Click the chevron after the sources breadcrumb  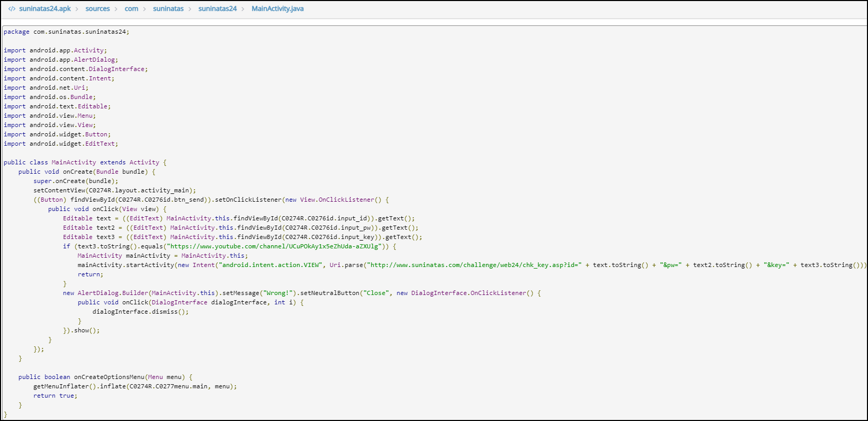point(117,9)
